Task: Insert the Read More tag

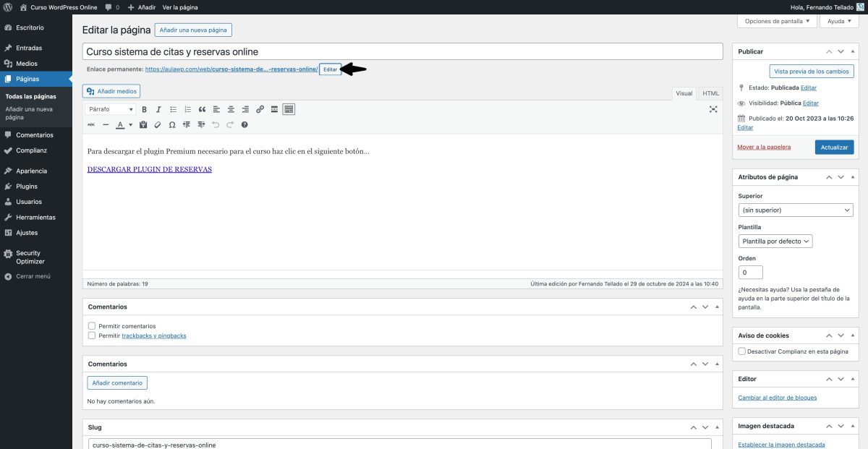Action: (x=273, y=109)
